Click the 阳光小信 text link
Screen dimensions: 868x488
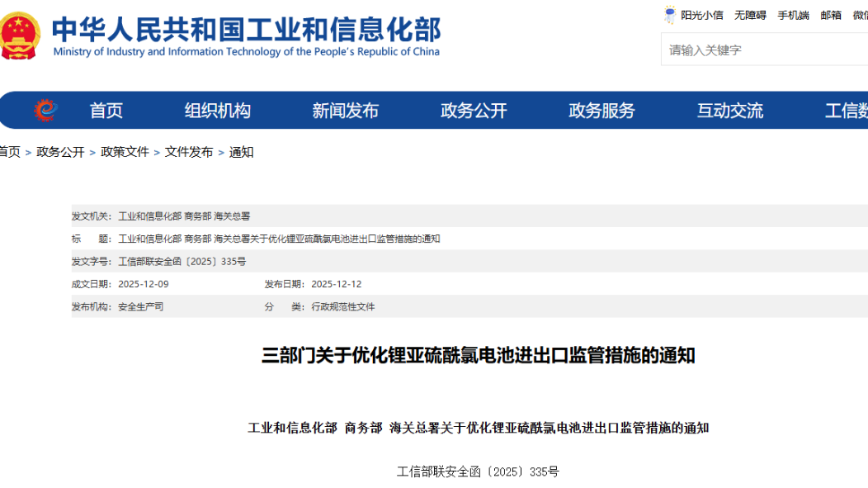point(701,15)
